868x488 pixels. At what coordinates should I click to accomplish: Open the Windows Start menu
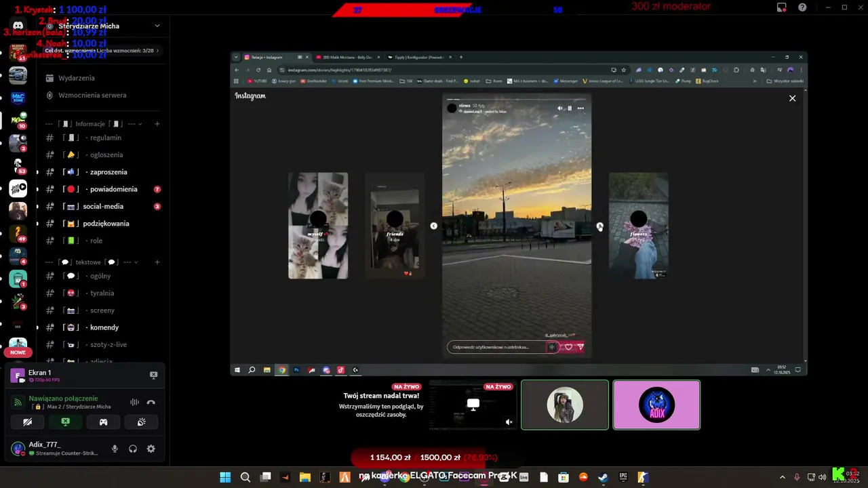pos(225,477)
